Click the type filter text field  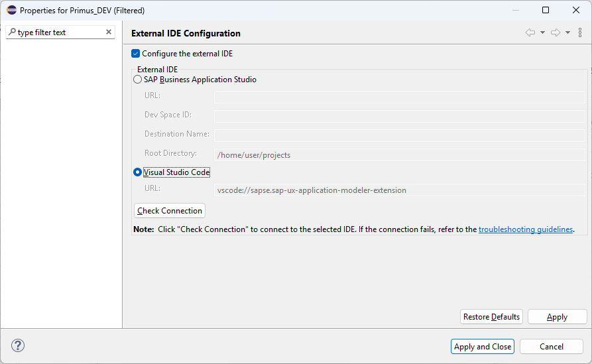pos(60,32)
